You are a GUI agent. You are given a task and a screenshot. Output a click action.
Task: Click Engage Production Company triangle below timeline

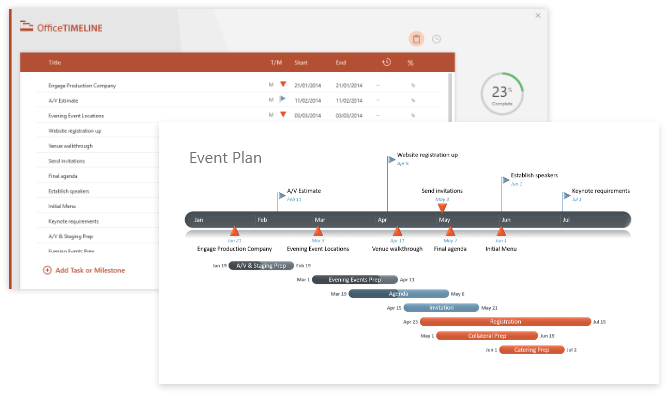[x=234, y=231]
